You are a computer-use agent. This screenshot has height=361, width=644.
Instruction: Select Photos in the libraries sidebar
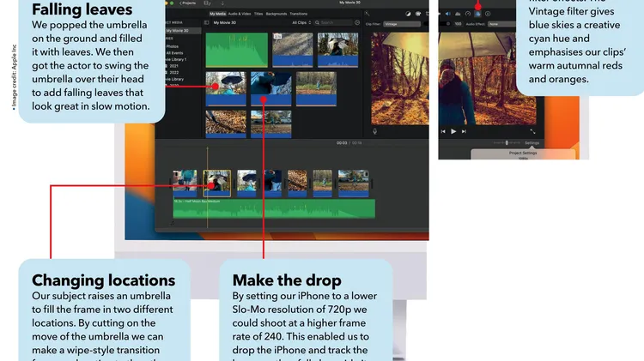(173, 46)
